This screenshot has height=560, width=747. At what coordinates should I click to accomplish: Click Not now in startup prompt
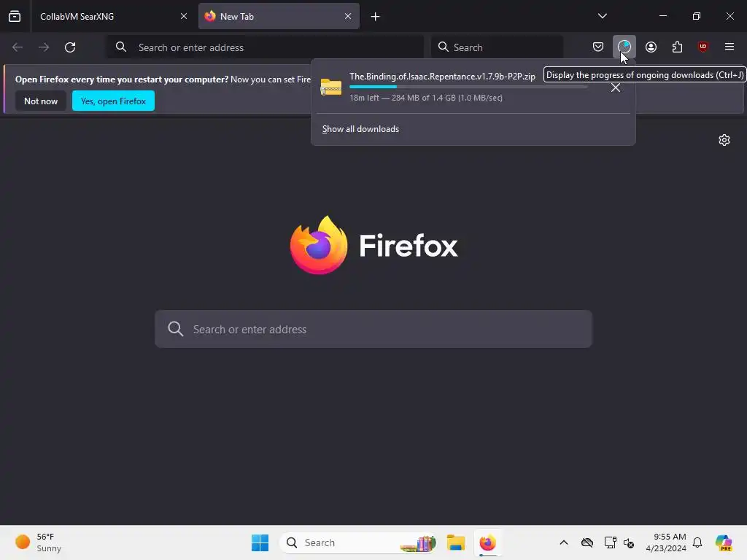(41, 101)
